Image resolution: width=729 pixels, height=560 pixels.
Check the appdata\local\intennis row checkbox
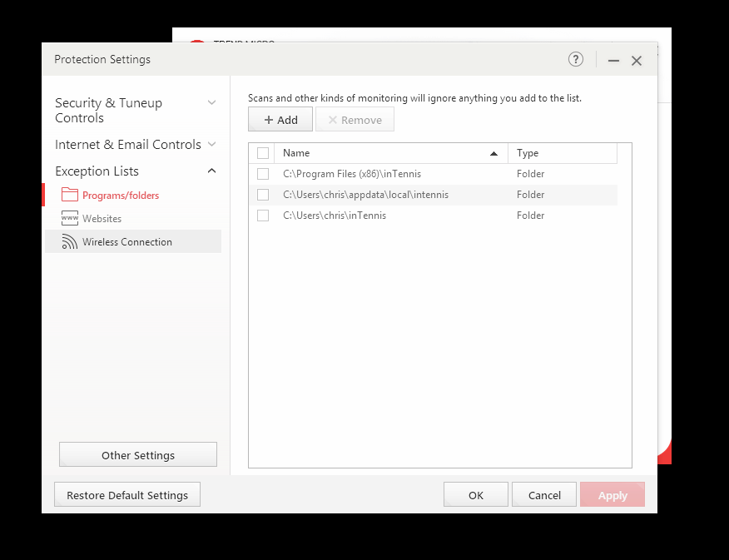coord(263,195)
